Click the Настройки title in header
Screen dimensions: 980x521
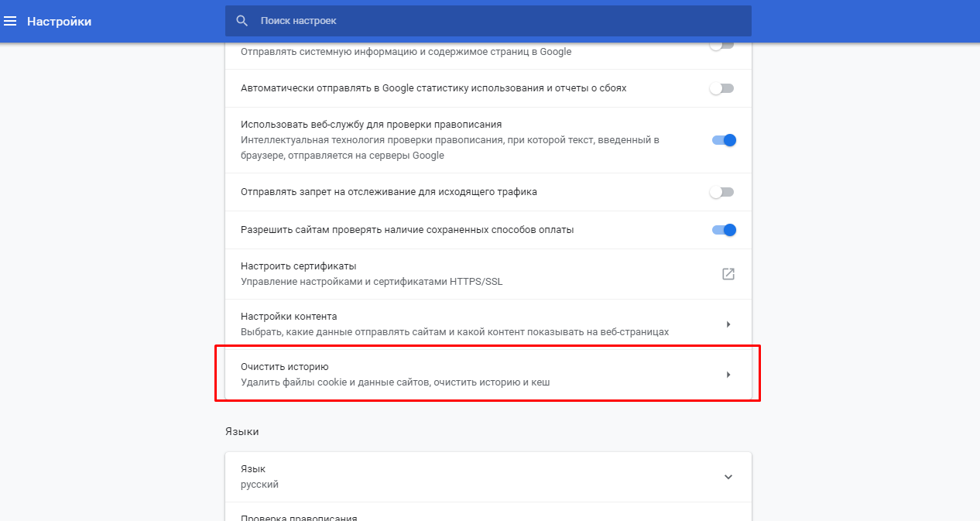59,22
